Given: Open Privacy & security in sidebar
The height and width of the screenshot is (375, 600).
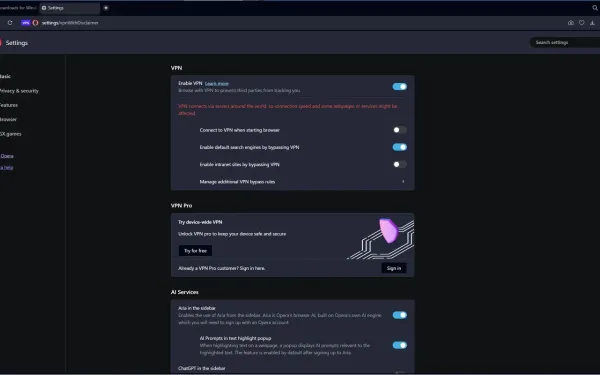Looking at the screenshot, I should coord(19,91).
